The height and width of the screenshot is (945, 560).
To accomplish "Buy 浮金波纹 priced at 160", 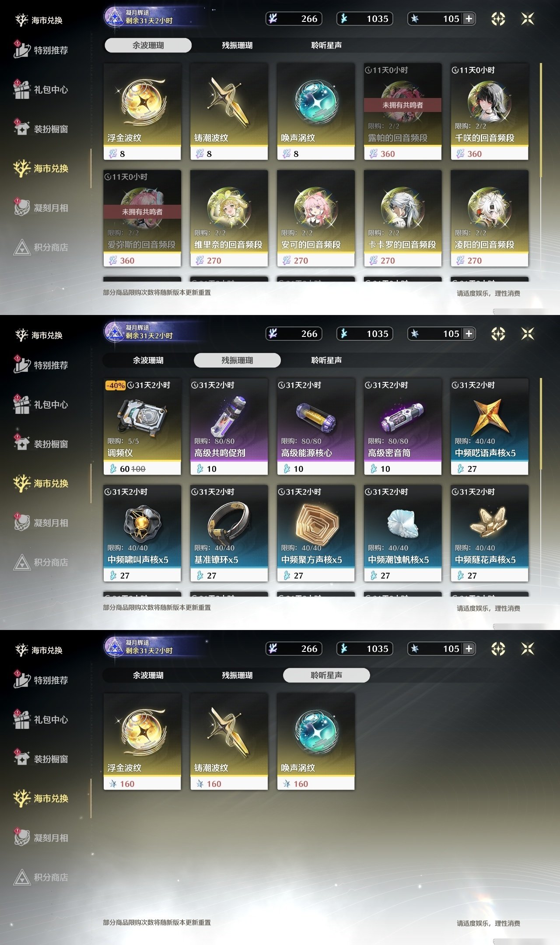I will click(x=142, y=742).
